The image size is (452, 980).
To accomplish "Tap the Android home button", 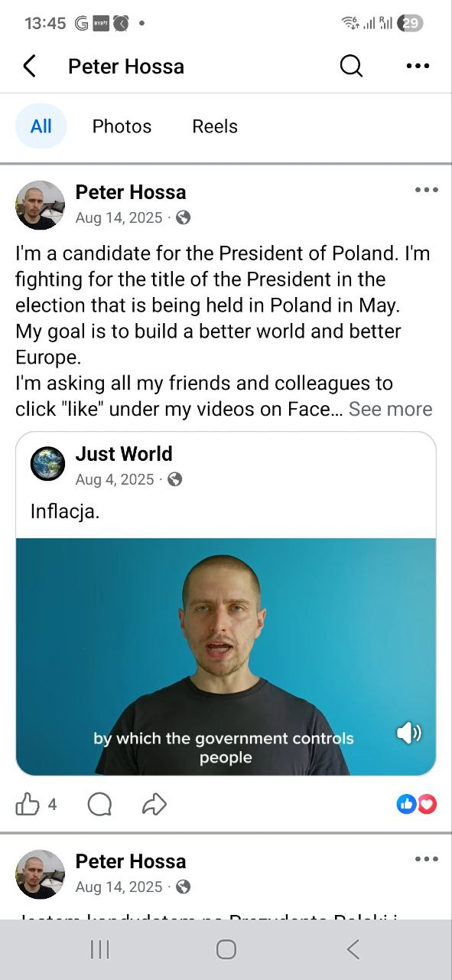I will pyautogui.click(x=226, y=949).
